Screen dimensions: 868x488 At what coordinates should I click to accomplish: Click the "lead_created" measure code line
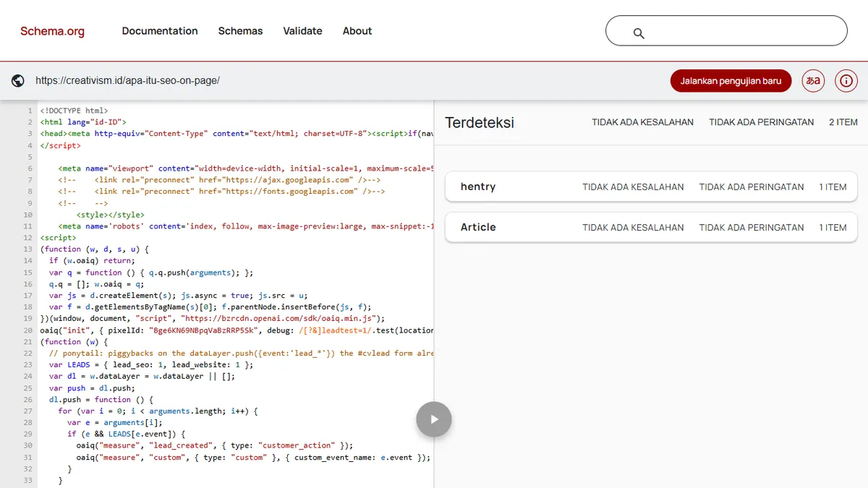coord(215,445)
